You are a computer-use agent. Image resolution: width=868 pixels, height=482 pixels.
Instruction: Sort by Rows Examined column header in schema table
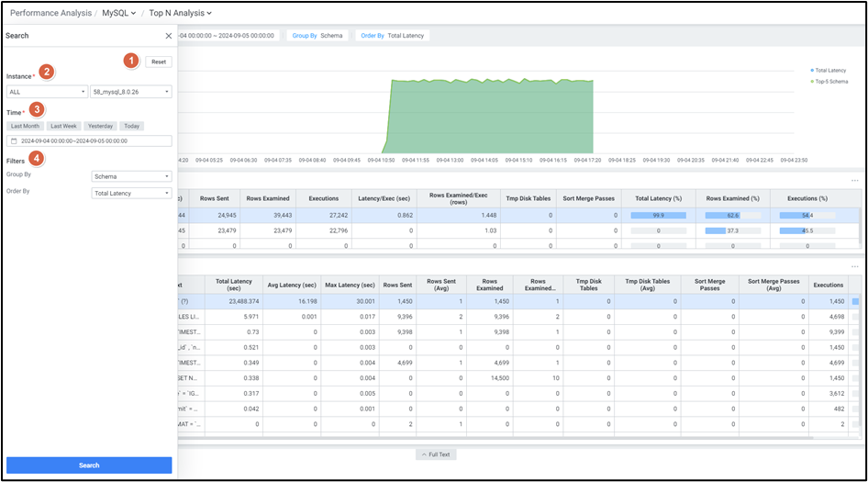pos(268,197)
